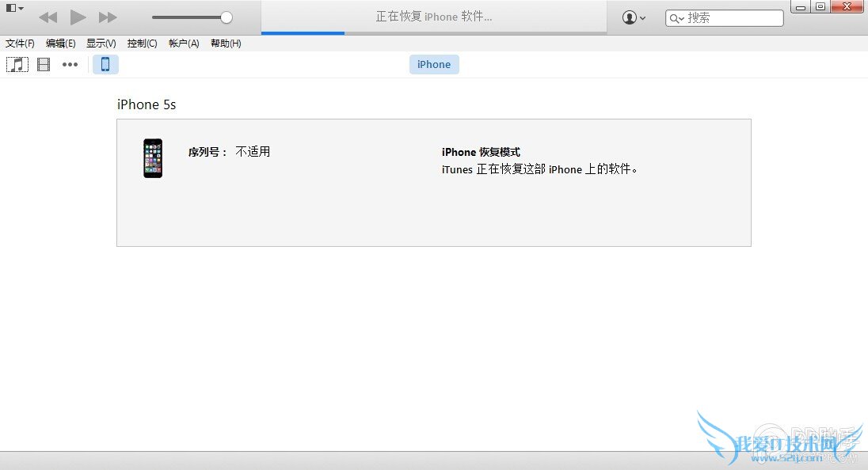Open the mini player menu icon
Image resolution: width=868 pixels, height=470 pixels.
[x=14, y=8]
